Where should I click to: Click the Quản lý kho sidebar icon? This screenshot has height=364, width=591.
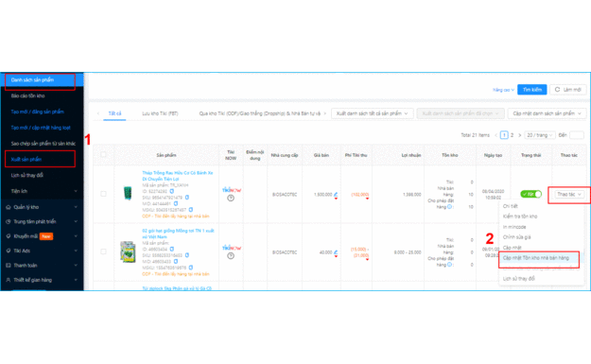coord(8,207)
